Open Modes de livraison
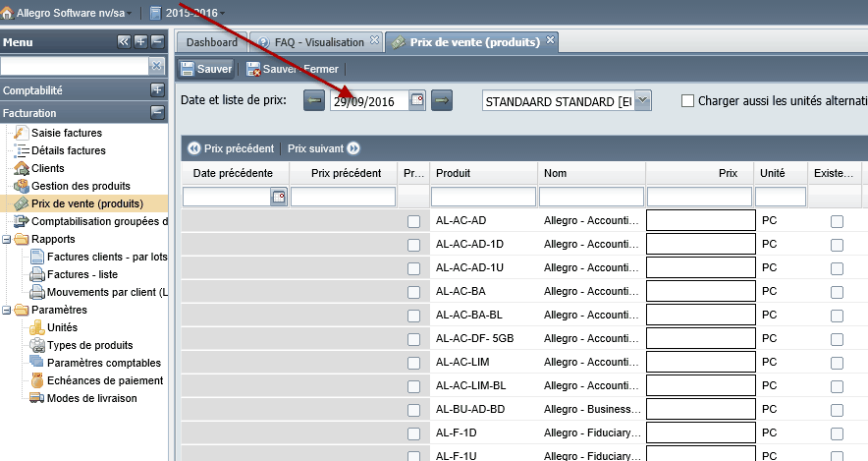Screen dimensions: 868x461 [x=91, y=399]
